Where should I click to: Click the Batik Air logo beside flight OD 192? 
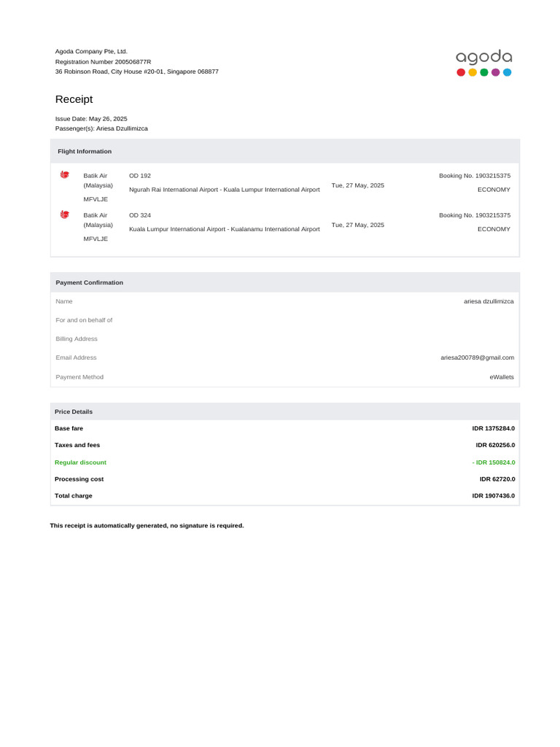(x=65, y=175)
